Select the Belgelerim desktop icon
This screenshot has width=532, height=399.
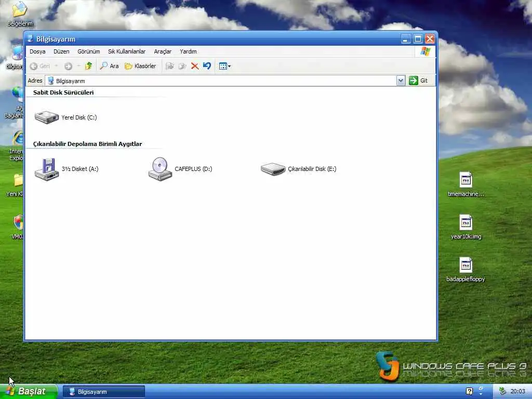(20, 14)
